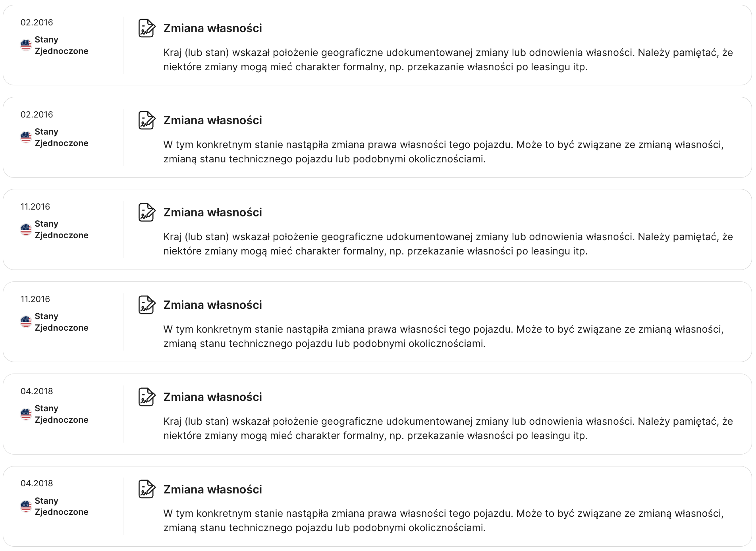This screenshot has width=756, height=551.
Task: Click the document icon in the first 04.2018 entry
Action: point(147,397)
